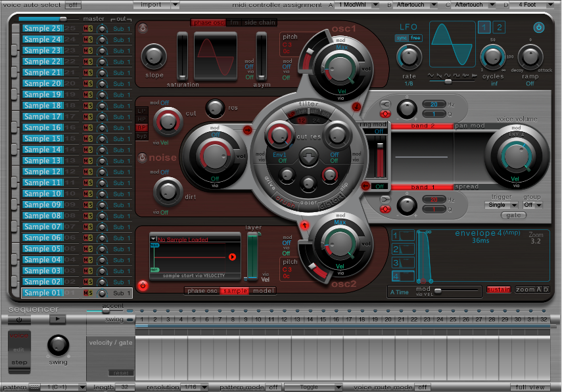This screenshot has height=392, width=562.
Task: Mute Sample 01 voice
Action: click(x=85, y=293)
